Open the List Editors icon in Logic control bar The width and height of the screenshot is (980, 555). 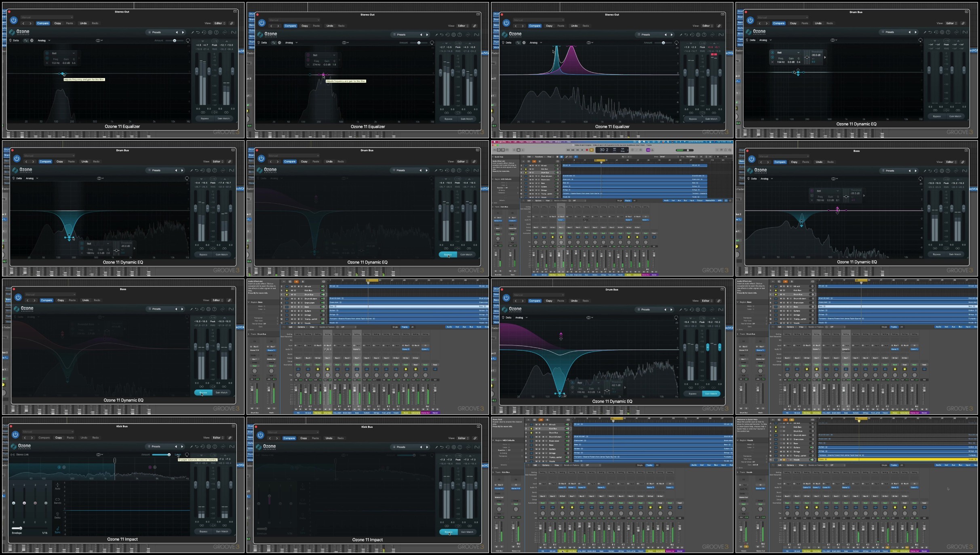pyautogui.click(x=717, y=150)
